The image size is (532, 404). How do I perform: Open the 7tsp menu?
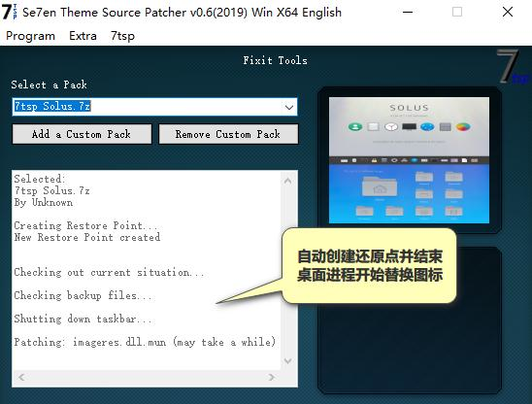pyautogui.click(x=122, y=36)
